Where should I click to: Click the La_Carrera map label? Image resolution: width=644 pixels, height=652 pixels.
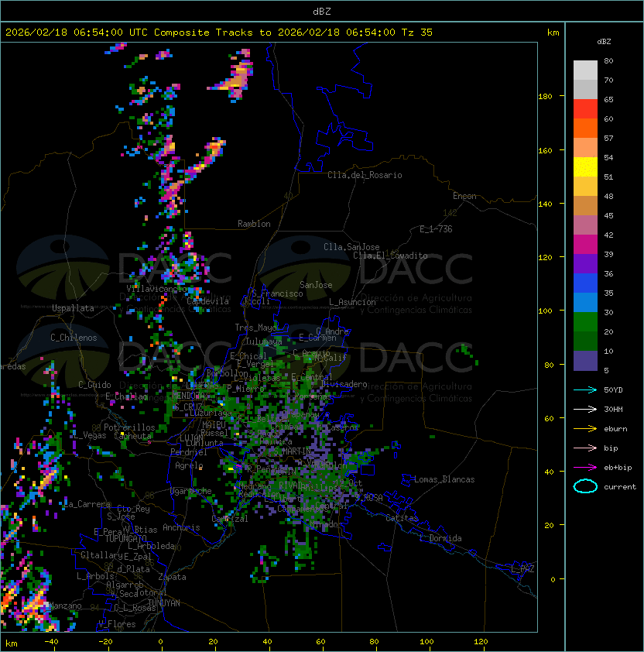(87, 504)
